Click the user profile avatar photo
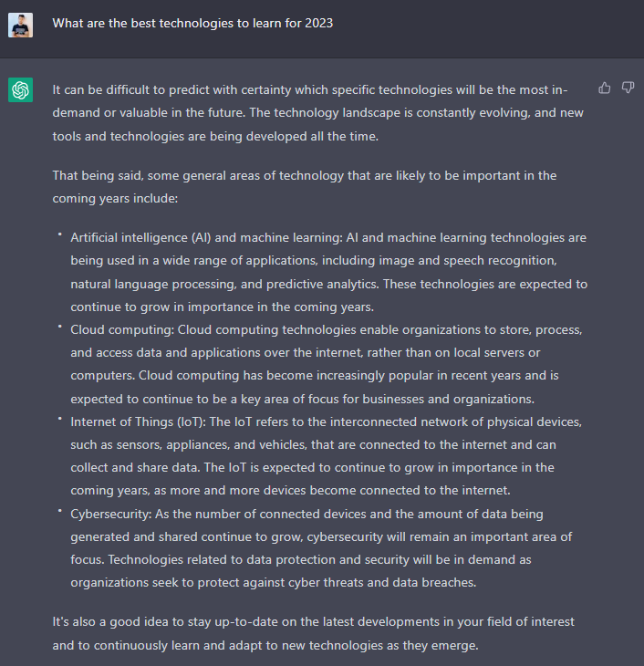This screenshot has height=666, width=644. click(20, 25)
